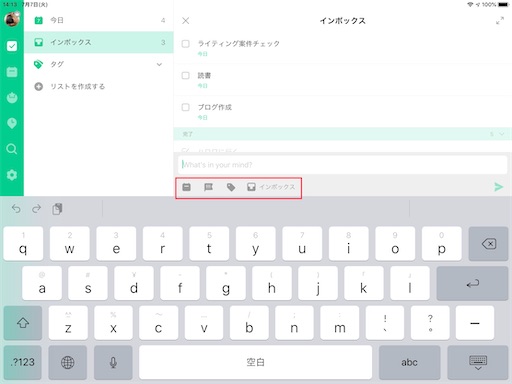Tap the return key on keyboard
This screenshot has width=512, height=384.
pyautogui.click(x=473, y=284)
